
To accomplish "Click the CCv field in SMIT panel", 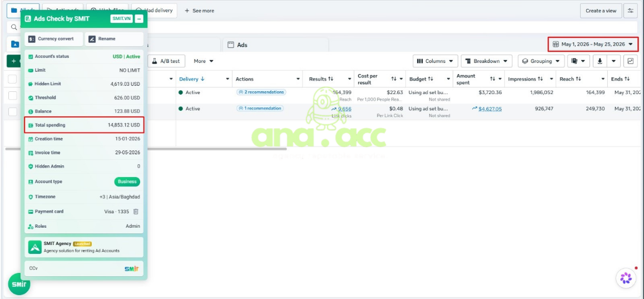I will coord(84,268).
